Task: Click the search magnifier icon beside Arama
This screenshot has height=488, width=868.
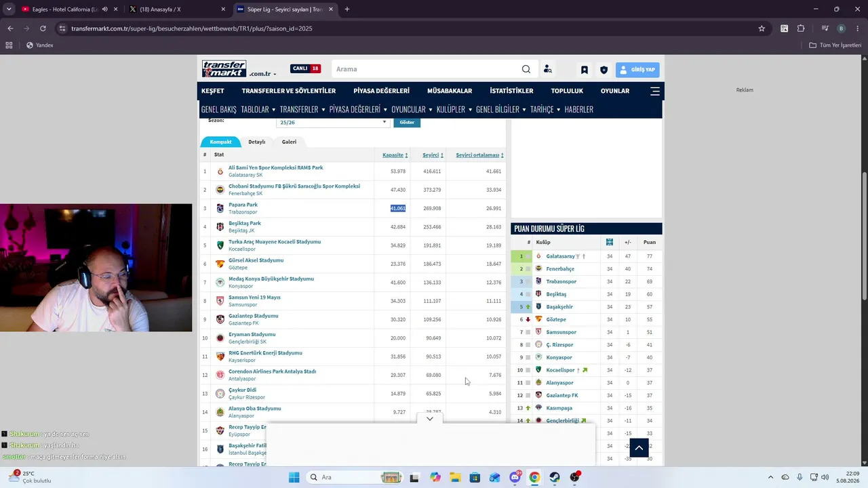Action: pos(526,69)
